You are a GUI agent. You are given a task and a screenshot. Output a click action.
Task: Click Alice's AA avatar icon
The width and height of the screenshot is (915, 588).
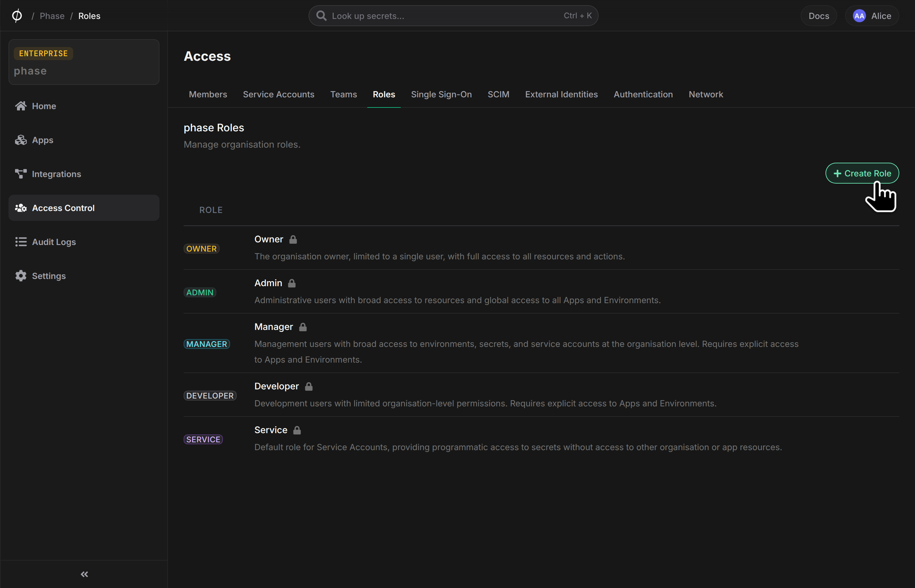(x=859, y=16)
